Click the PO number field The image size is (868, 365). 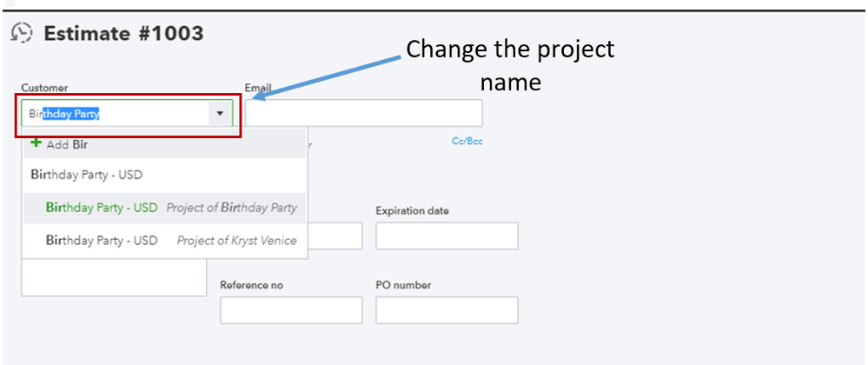pos(447,310)
